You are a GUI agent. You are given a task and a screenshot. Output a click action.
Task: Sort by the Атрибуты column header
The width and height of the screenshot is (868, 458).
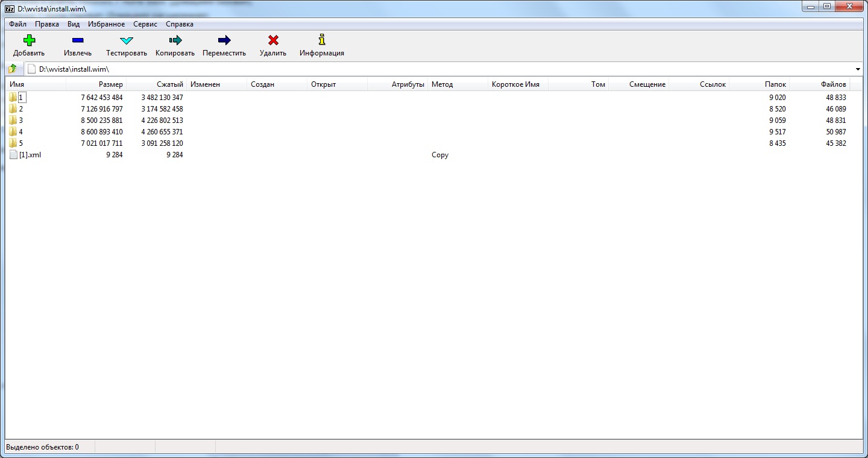click(398, 84)
